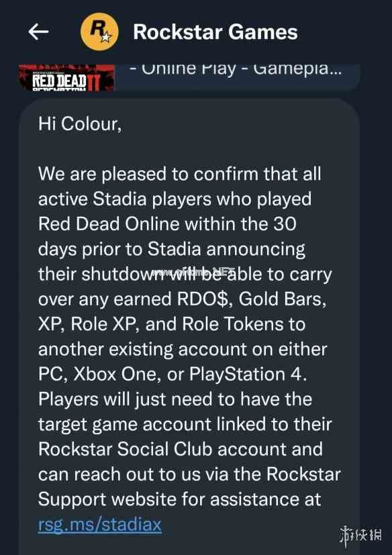
Task: Click the Xbox One text in message
Action: (115, 374)
